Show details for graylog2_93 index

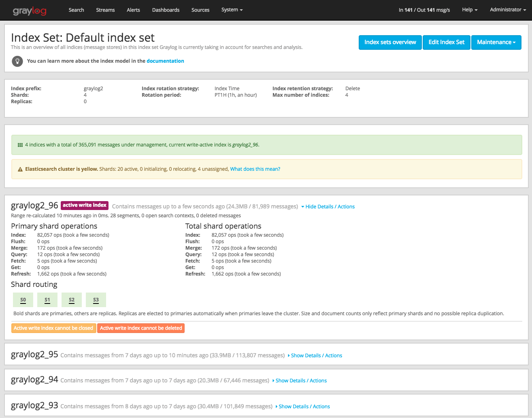(x=304, y=406)
